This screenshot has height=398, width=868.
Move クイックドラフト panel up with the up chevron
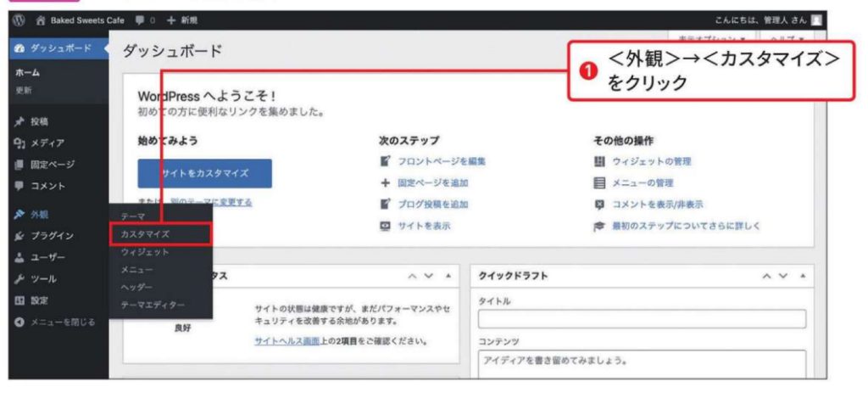point(767,277)
